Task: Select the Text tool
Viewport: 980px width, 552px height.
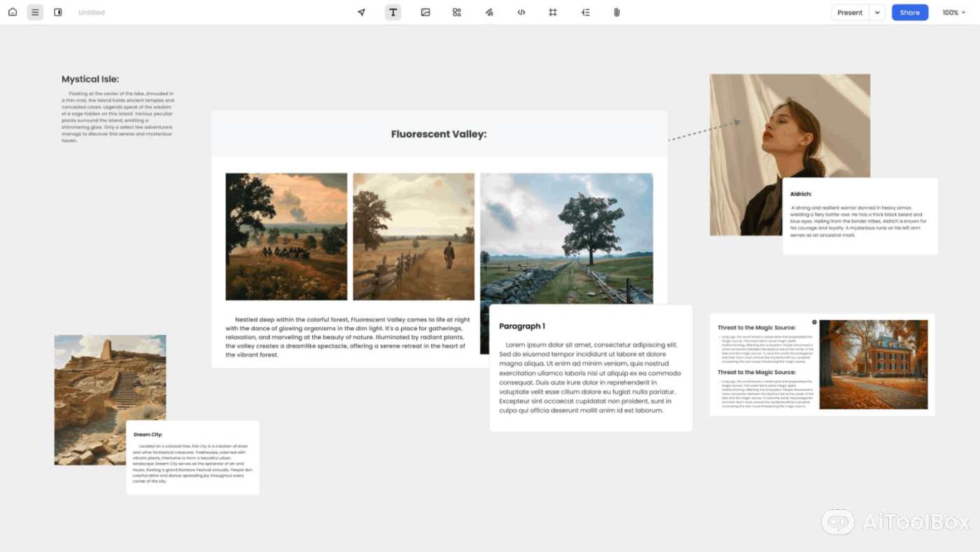Action: [x=393, y=13]
